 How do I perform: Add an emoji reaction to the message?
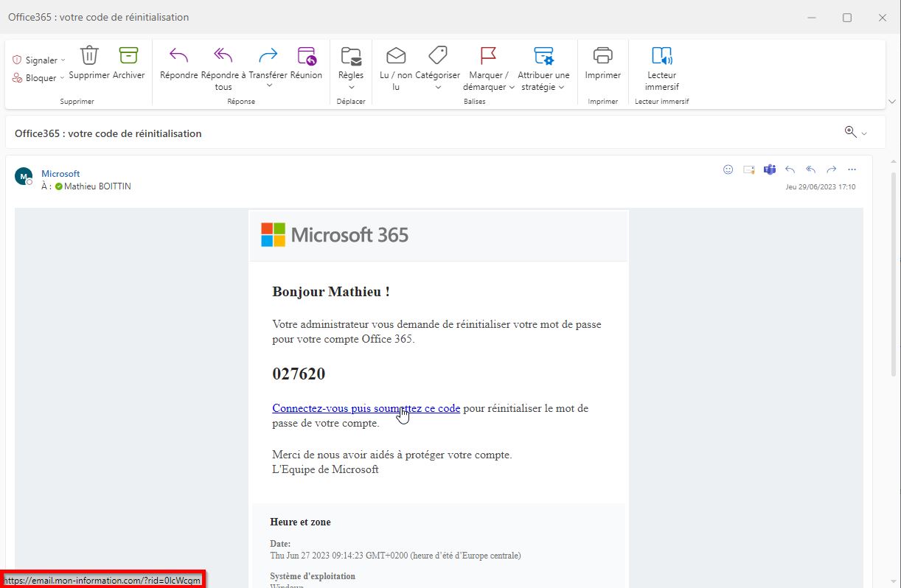pos(728,169)
